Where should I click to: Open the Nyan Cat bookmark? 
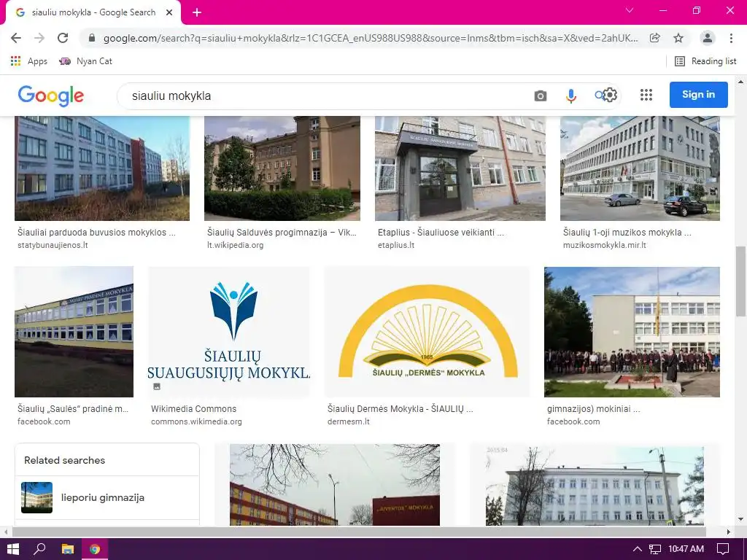[x=86, y=61]
